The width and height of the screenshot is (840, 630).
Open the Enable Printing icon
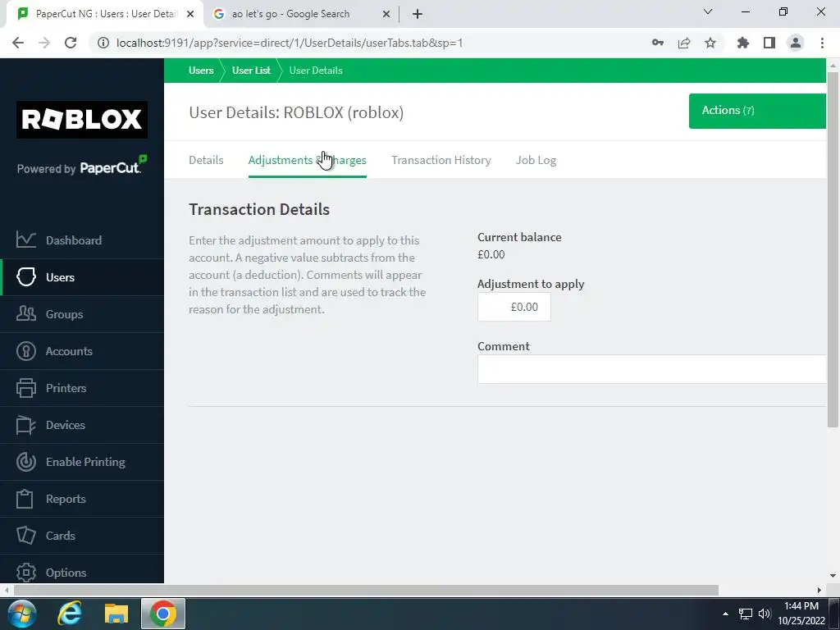click(x=25, y=462)
